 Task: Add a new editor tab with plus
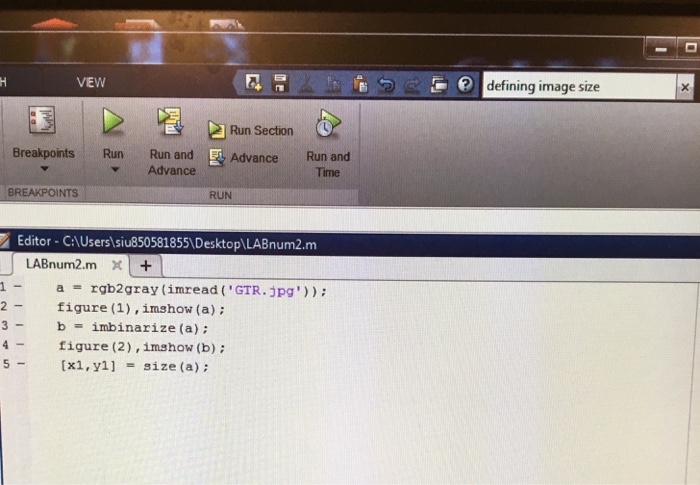point(146,266)
